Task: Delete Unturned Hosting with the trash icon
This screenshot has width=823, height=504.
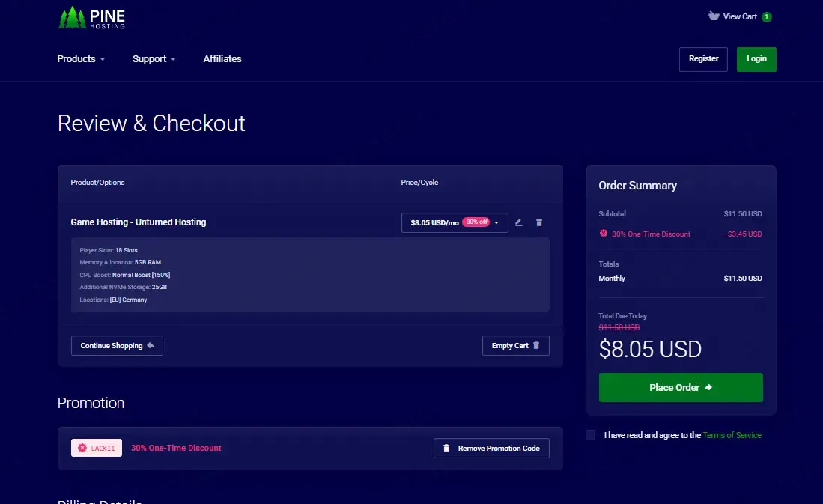Action: tap(539, 222)
